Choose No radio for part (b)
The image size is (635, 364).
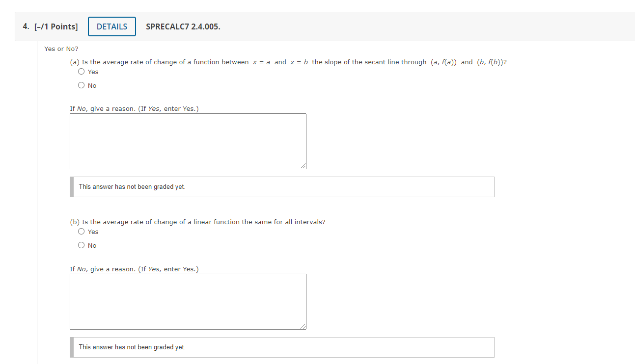[x=82, y=245]
